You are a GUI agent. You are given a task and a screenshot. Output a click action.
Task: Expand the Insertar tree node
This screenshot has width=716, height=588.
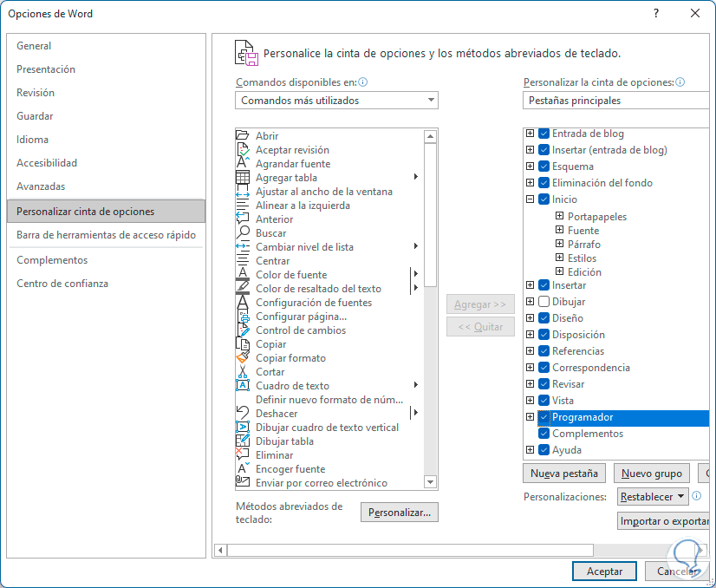point(530,285)
